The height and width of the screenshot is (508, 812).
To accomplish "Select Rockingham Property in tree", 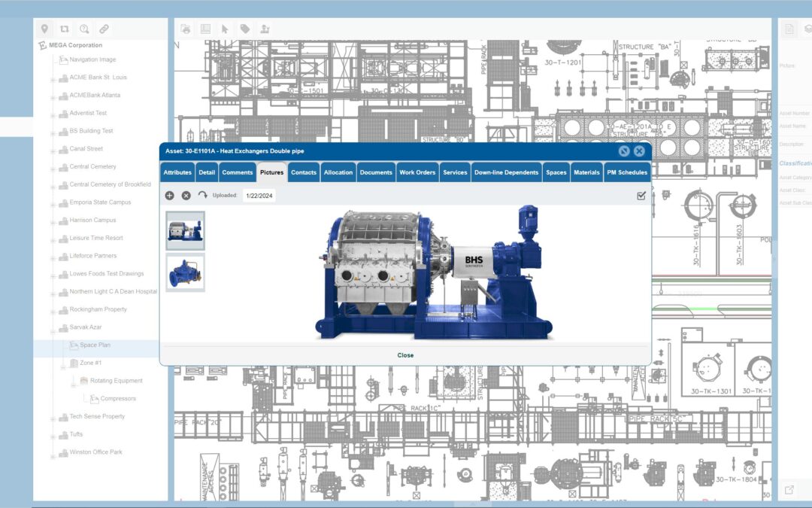I will click(x=98, y=309).
